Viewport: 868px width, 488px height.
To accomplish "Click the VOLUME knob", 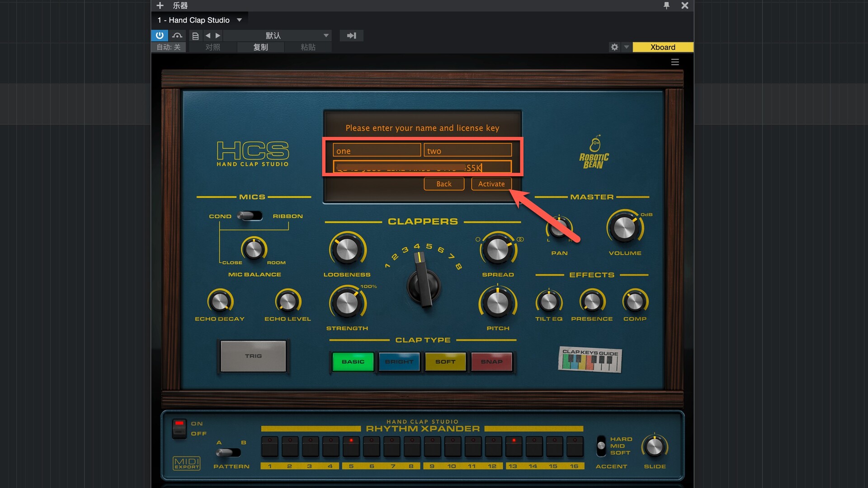I will pos(625,227).
